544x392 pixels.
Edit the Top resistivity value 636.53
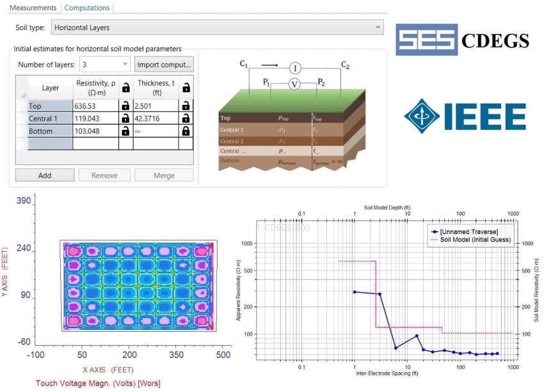point(96,106)
